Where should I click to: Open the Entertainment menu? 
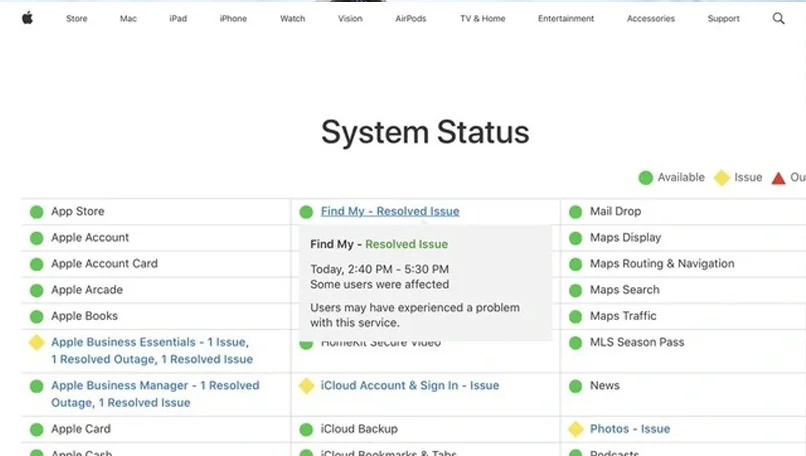[x=566, y=19]
